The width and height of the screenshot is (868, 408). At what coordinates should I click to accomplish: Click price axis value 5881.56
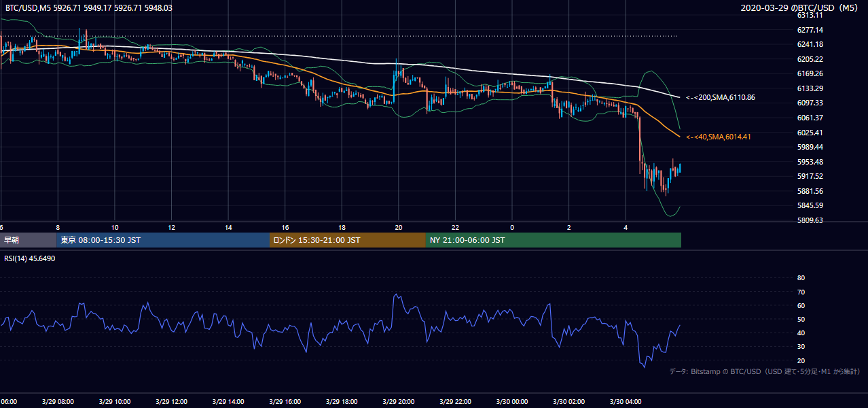(810, 191)
